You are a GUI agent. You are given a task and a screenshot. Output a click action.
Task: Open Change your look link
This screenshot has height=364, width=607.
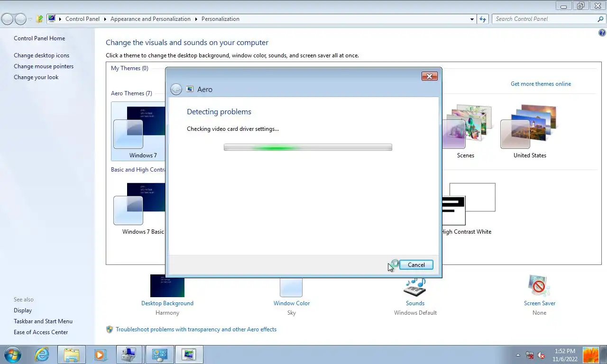point(36,77)
